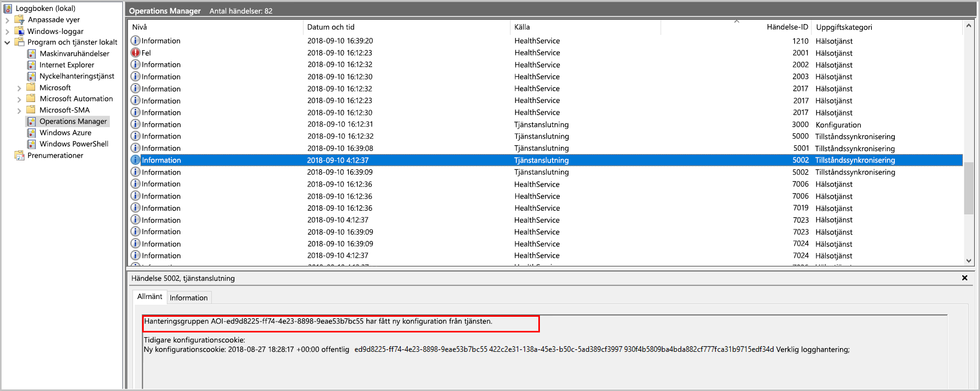Image resolution: width=980 pixels, height=391 pixels.
Task: Select event 7023 row at 4:12:37
Action: (x=546, y=220)
